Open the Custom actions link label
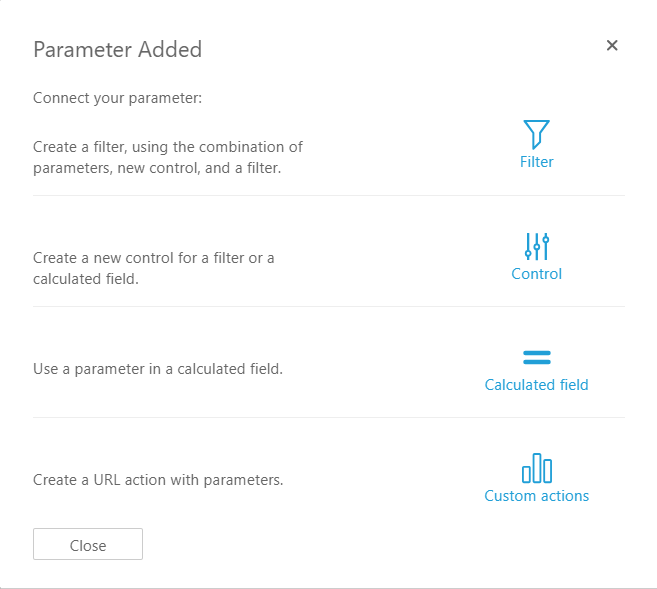Viewport: 657px width, 589px height. 537,496
